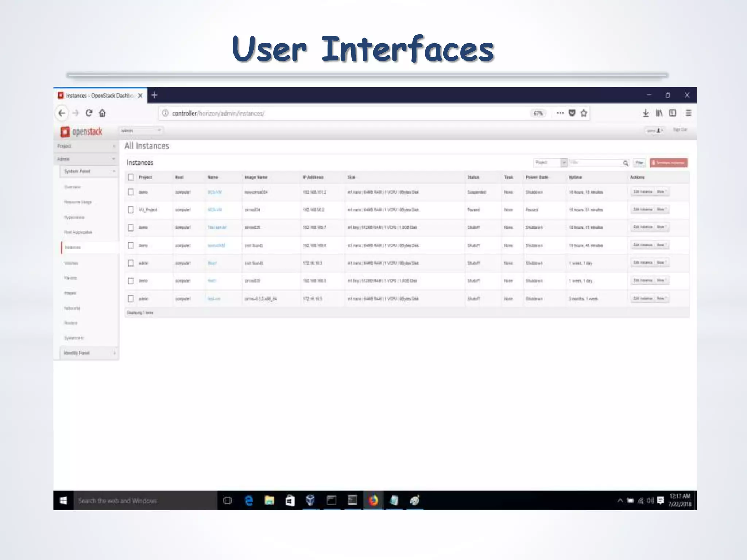Launch Microsoft Edge from the taskbar
747x560 pixels.
pyautogui.click(x=249, y=501)
